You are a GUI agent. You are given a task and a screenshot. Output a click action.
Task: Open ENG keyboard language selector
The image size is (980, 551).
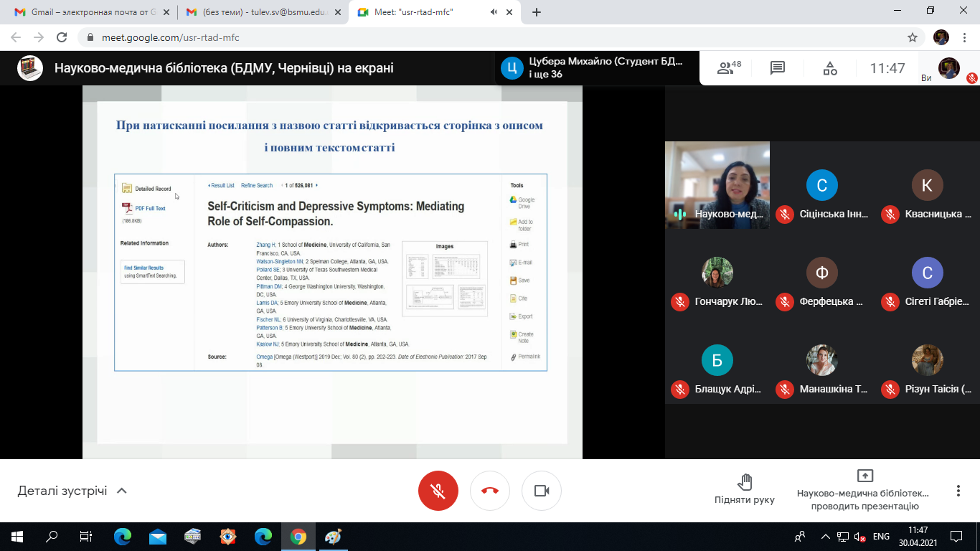(881, 537)
